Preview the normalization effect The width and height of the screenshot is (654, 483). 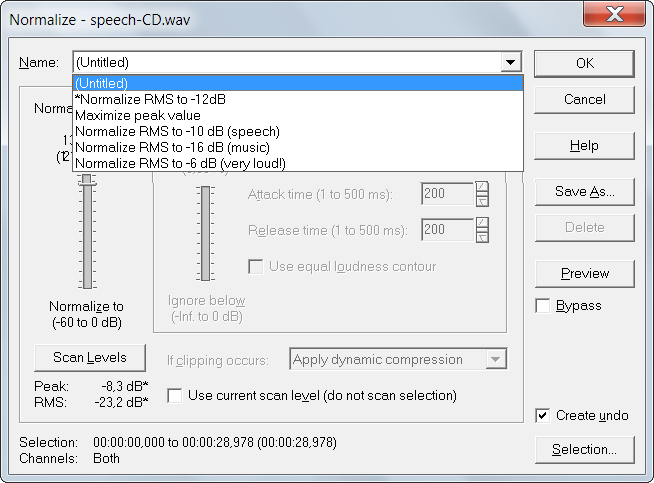pos(584,273)
